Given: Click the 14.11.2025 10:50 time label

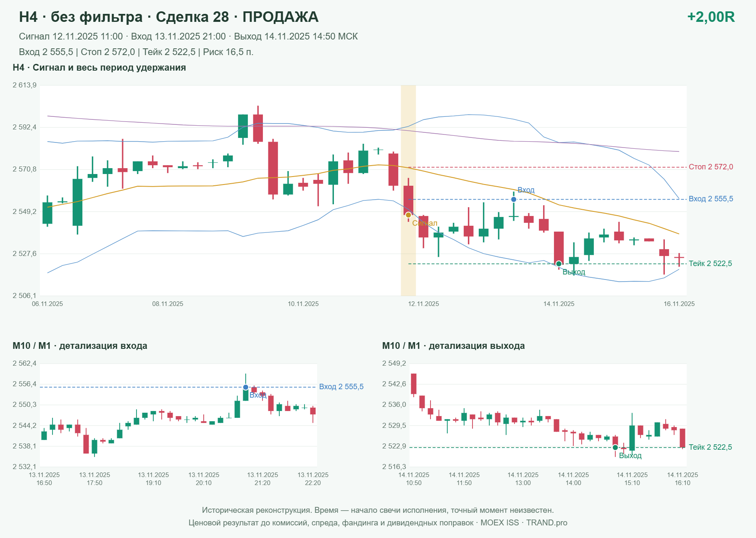Looking at the screenshot, I should [414, 479].
